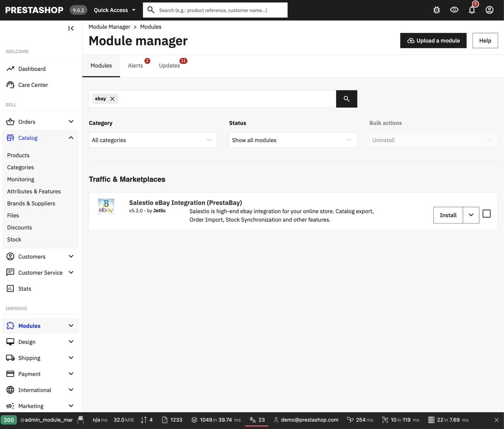Click the Upload a module button
504x429 pixels.
click(x=433, y=41)
